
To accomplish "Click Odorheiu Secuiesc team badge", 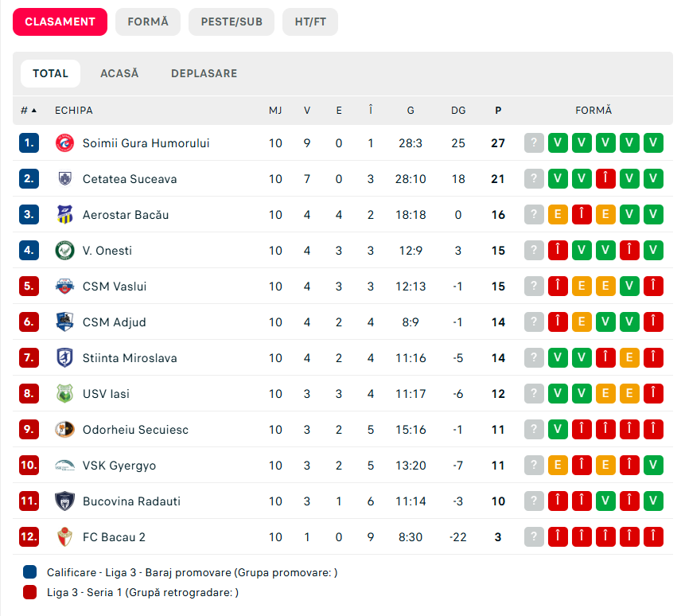I will 64,430.
